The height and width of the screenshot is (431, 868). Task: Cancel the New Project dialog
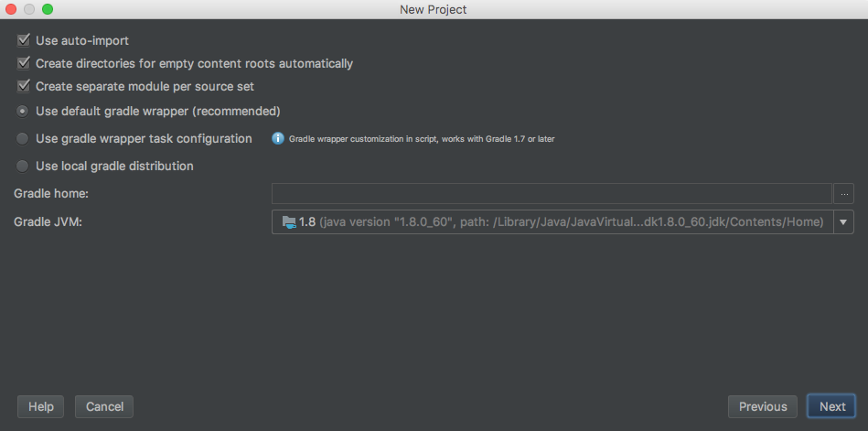(x=104, y=406)
